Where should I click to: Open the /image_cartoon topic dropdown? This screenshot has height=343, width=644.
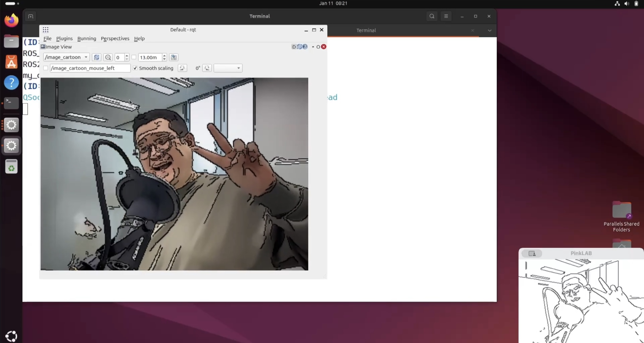[66, 57]
